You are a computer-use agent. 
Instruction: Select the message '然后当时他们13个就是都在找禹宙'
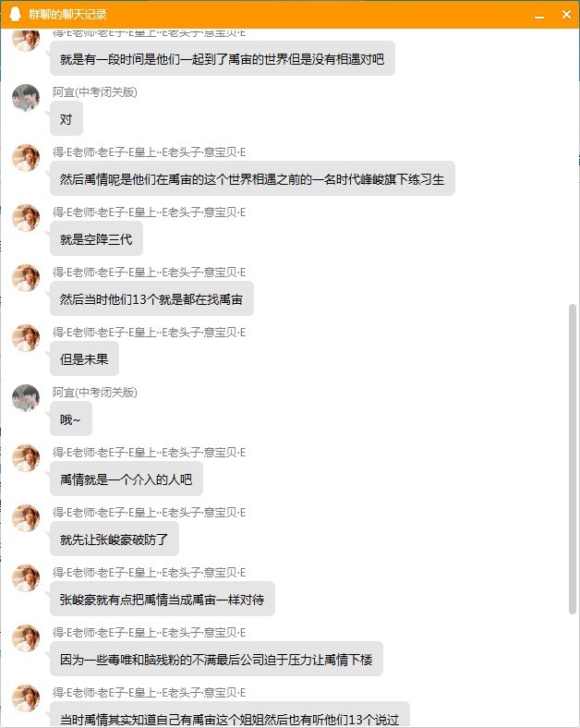pyautogui.click(x=151, y=299)
